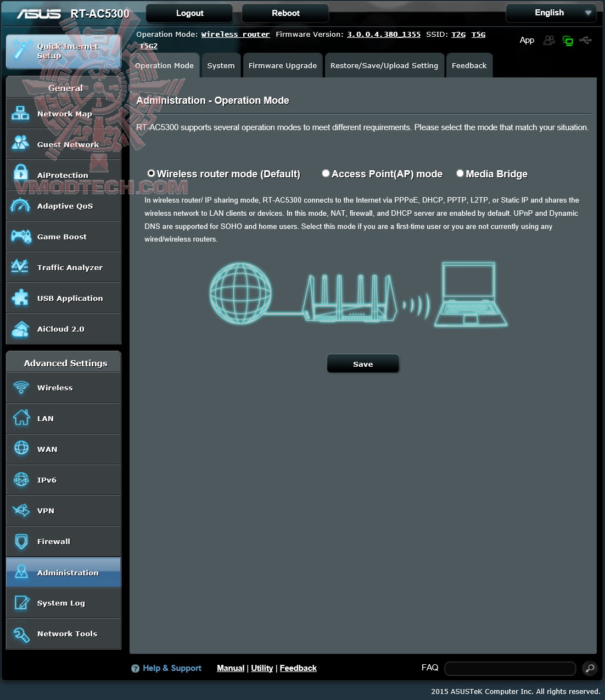Click the Wireless wifi icon
605x700 pixels.
click(21, 388)
